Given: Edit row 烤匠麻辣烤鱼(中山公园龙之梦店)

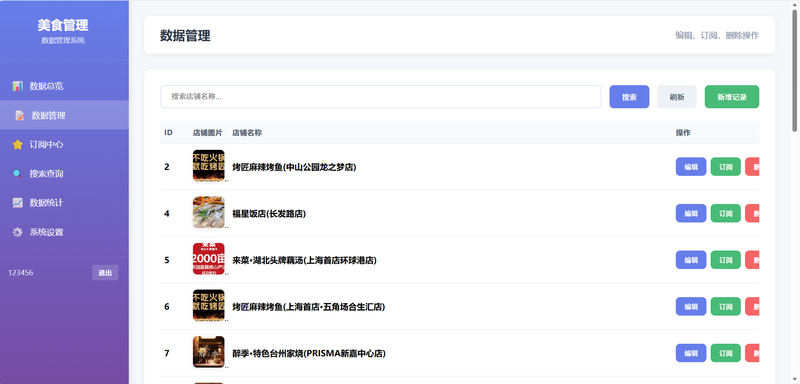Looking at the screenshot, I should tap(691, 167).
